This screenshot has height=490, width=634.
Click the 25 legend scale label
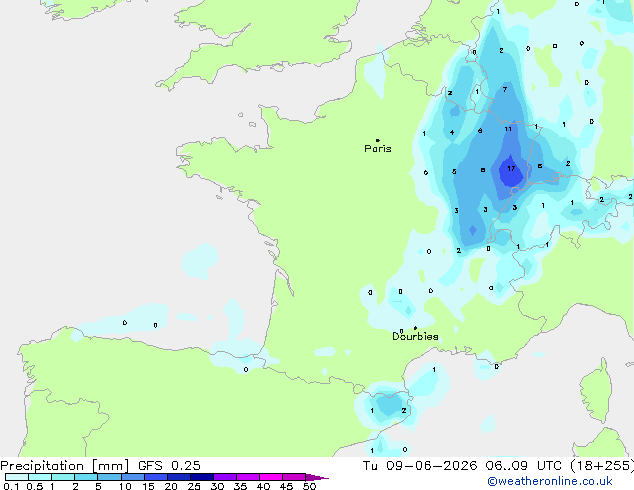coord(194,486)
